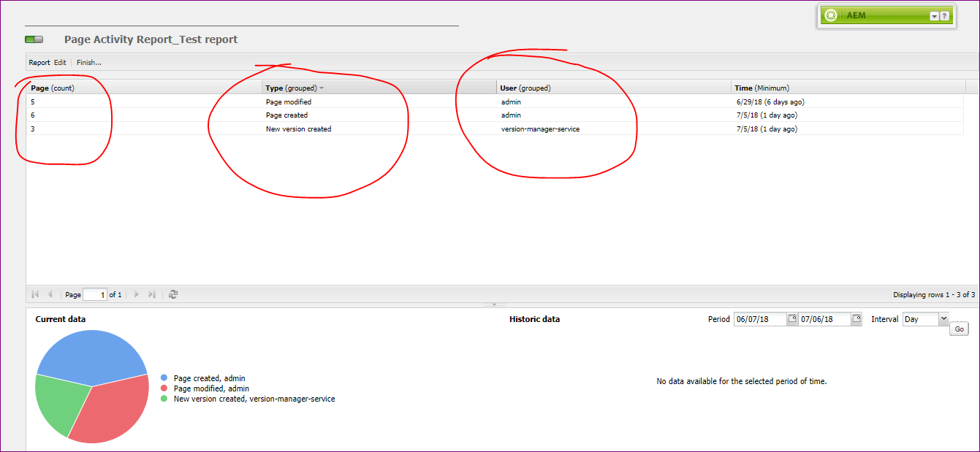Refresh the report table data

(173, 294)
